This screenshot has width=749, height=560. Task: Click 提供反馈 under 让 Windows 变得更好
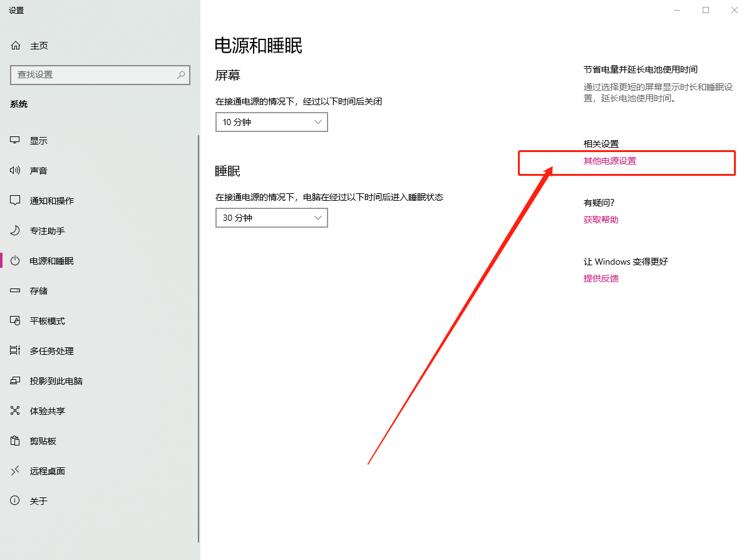(x=601, y=278)
